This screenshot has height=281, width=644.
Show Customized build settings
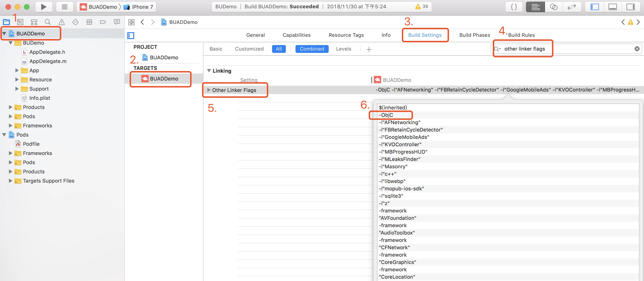(249, 49)
